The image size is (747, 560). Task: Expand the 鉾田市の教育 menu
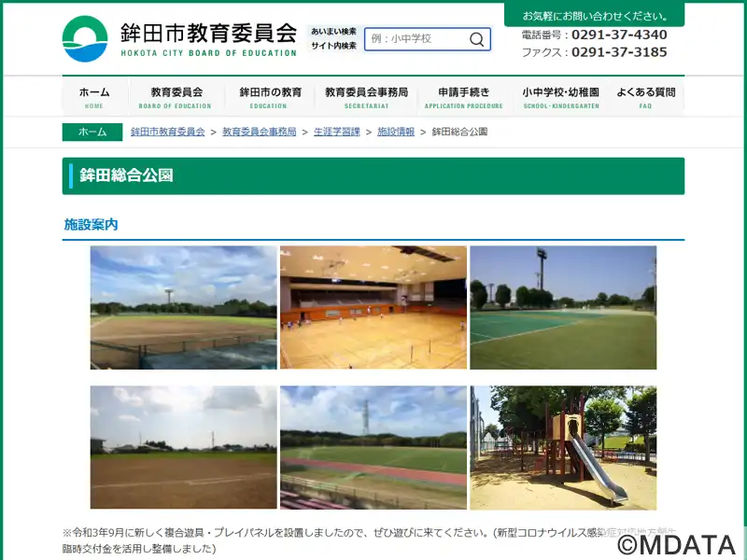[270, 97]
